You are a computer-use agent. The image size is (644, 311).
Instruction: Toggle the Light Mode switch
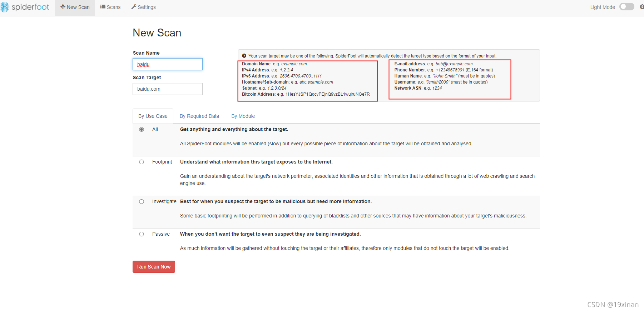[x=627, y=7]
